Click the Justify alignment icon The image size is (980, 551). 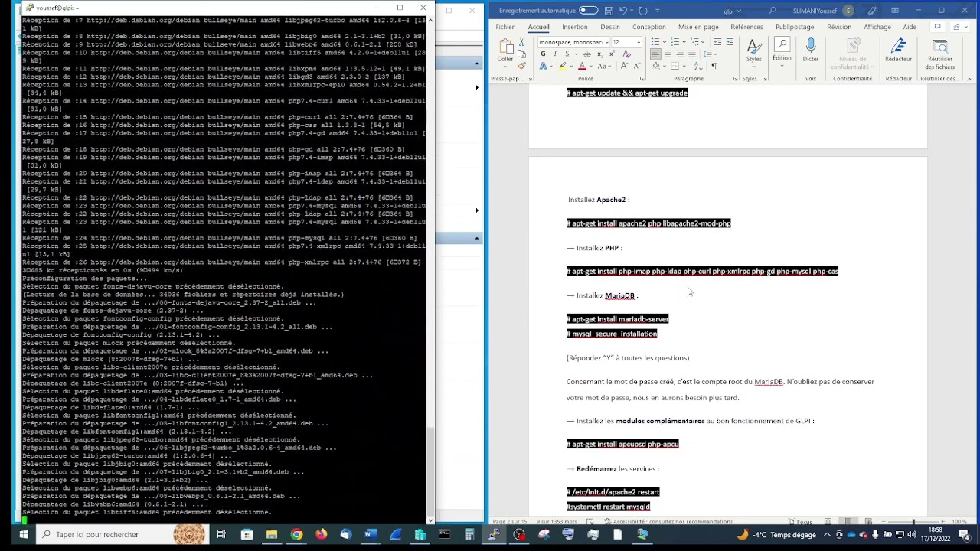click(x=692, y=54)
